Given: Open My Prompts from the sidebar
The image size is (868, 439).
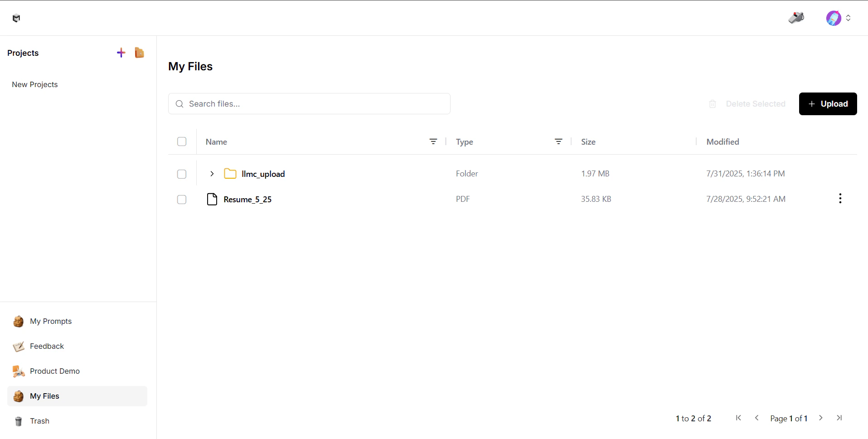Looking at the screenshot, I should [x=50, y=321].
